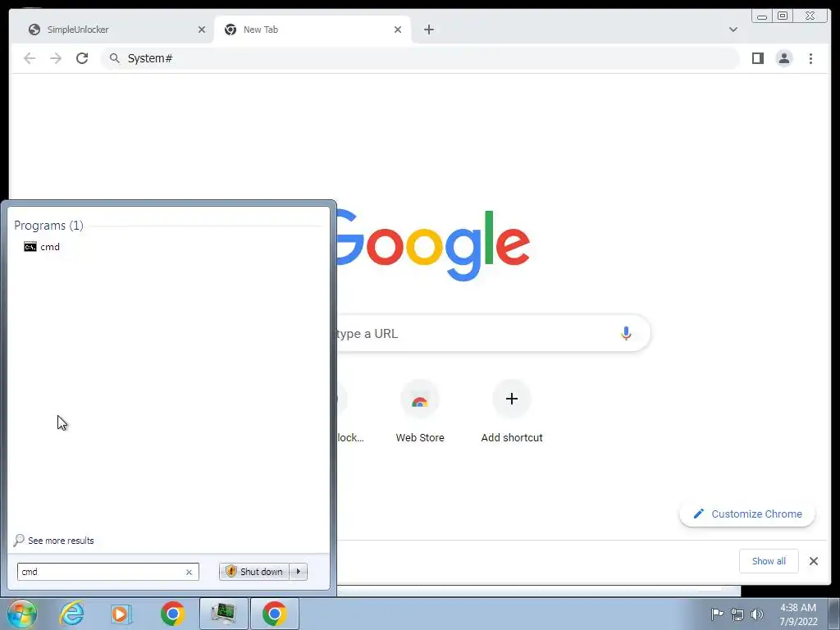Screen dimensions: 840x630
Task: Close the downloads bar
Action: click(813, 561)
